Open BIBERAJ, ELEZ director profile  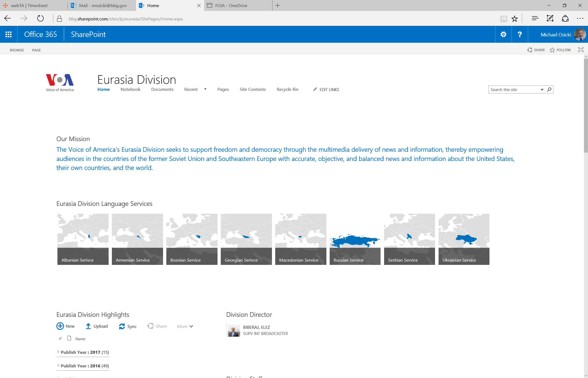[256, 327]
